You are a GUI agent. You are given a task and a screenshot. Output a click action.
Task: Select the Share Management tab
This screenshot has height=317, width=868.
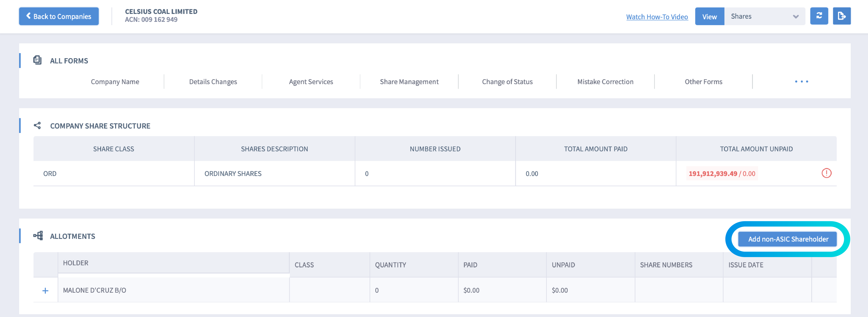409,81
